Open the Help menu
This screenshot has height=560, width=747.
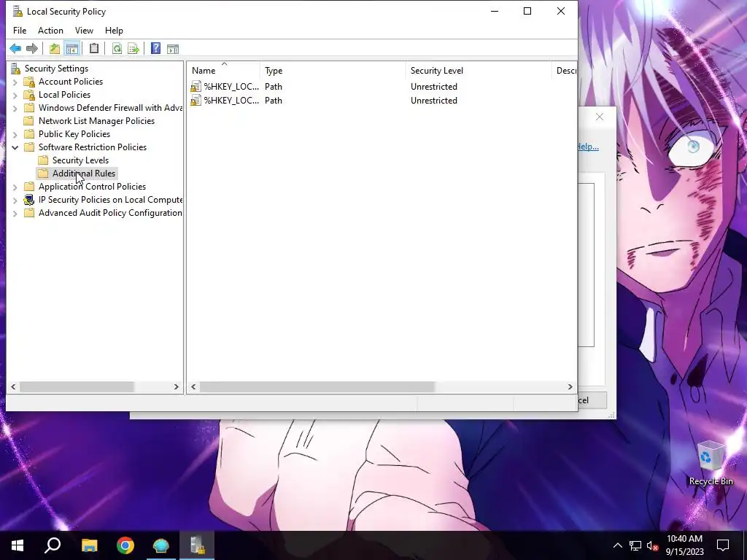coord(114,31)
